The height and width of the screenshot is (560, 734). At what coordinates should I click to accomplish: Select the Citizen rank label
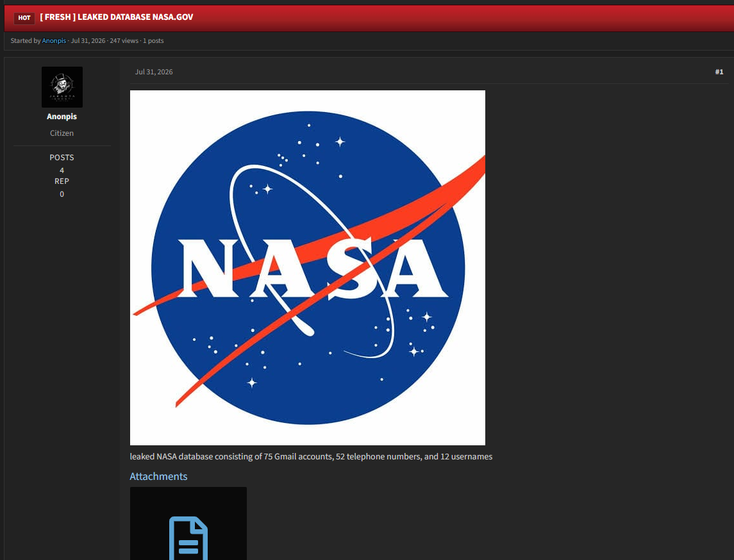62,133
